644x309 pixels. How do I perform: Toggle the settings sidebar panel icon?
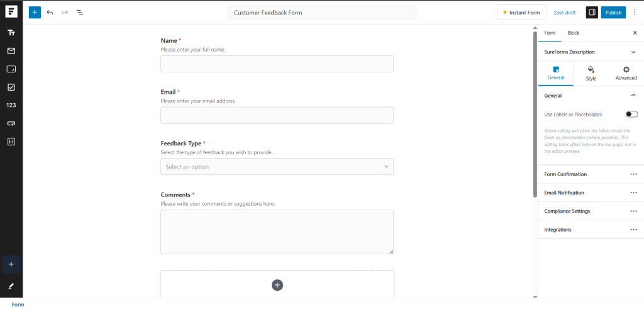(x=592, y=13)
